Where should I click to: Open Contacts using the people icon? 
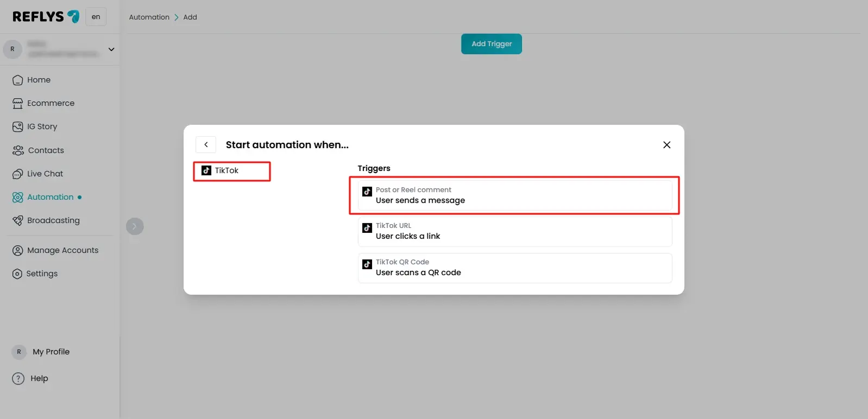click(18, 150)
